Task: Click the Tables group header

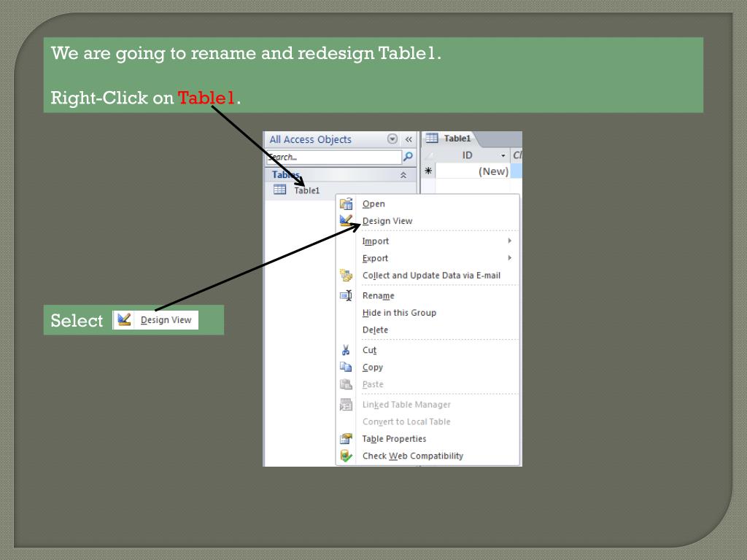Action: pyautogui.click(x=341, y=175)
